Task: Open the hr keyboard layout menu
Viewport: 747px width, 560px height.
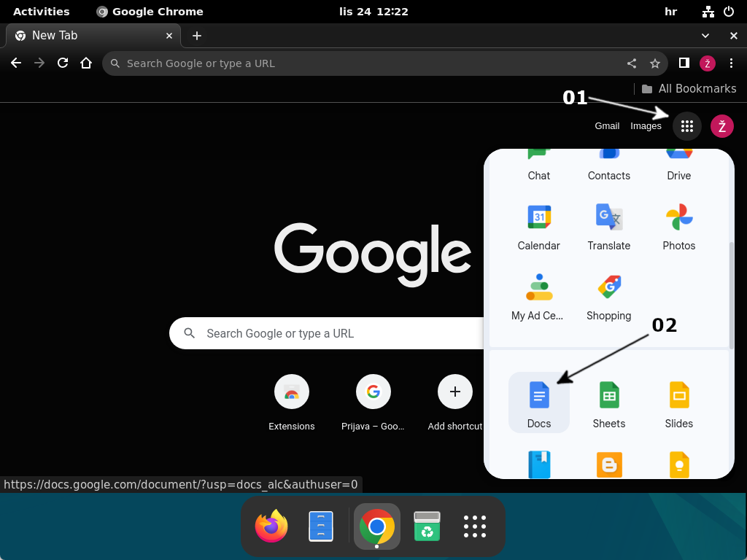Action: point(671,12)
